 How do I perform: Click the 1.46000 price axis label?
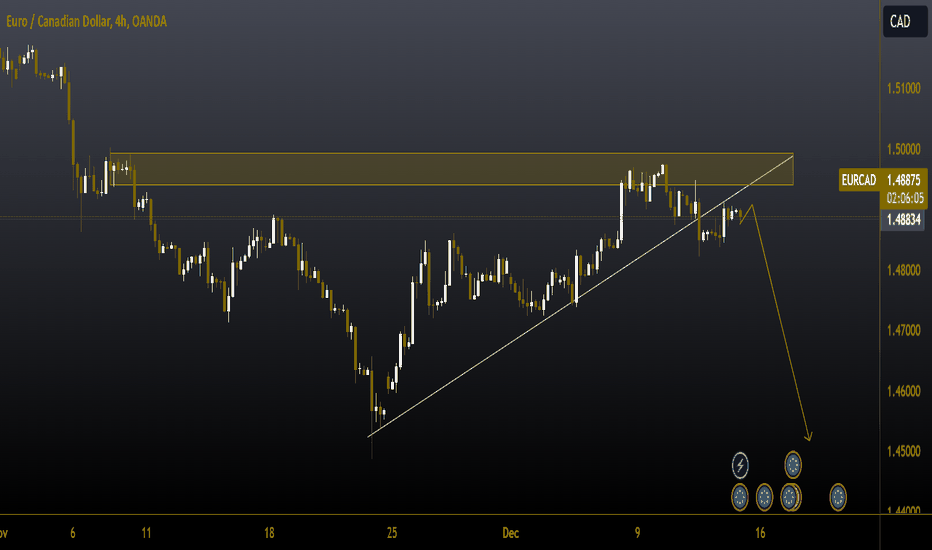[x=903, y=391]
